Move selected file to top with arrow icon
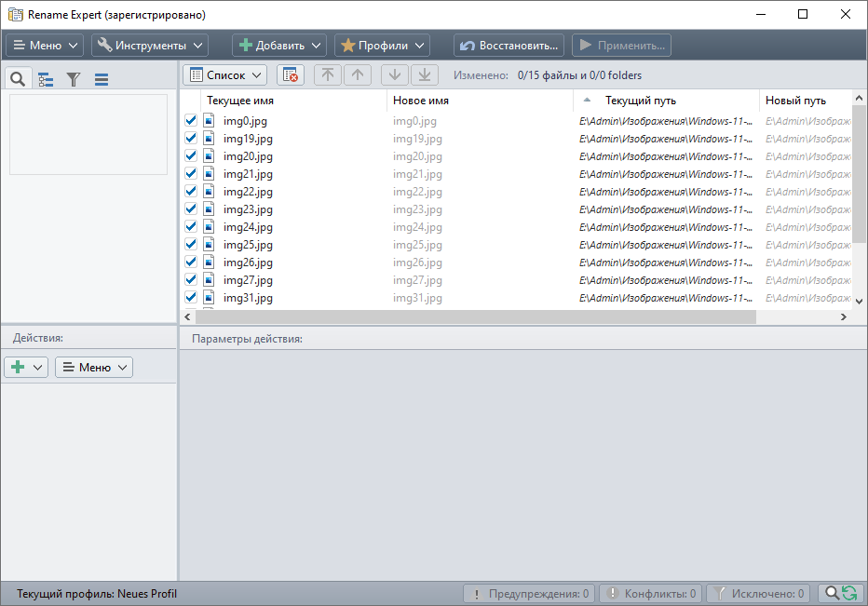The image size is (868, 606). tap(327, 74)
